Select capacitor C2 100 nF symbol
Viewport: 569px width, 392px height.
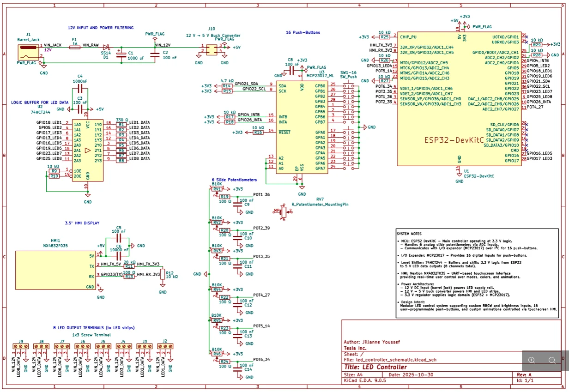(154, 55)
